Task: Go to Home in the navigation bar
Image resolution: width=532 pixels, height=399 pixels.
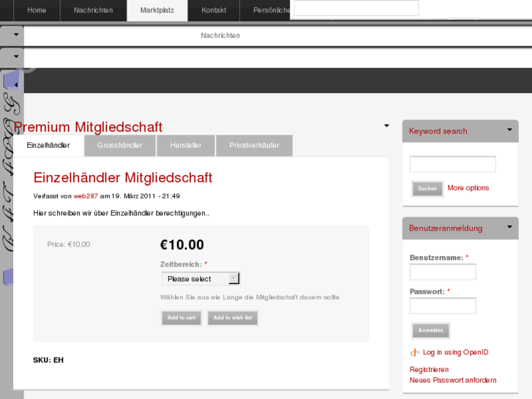Action: 37,10
